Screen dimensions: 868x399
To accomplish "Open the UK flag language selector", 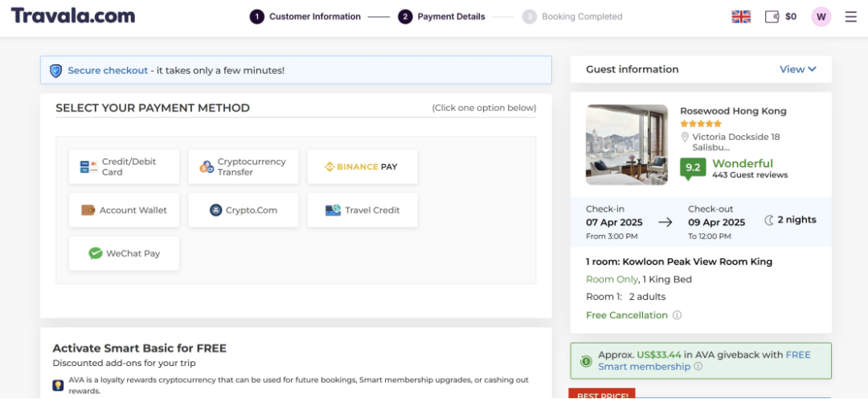I will tap(740, 16).
